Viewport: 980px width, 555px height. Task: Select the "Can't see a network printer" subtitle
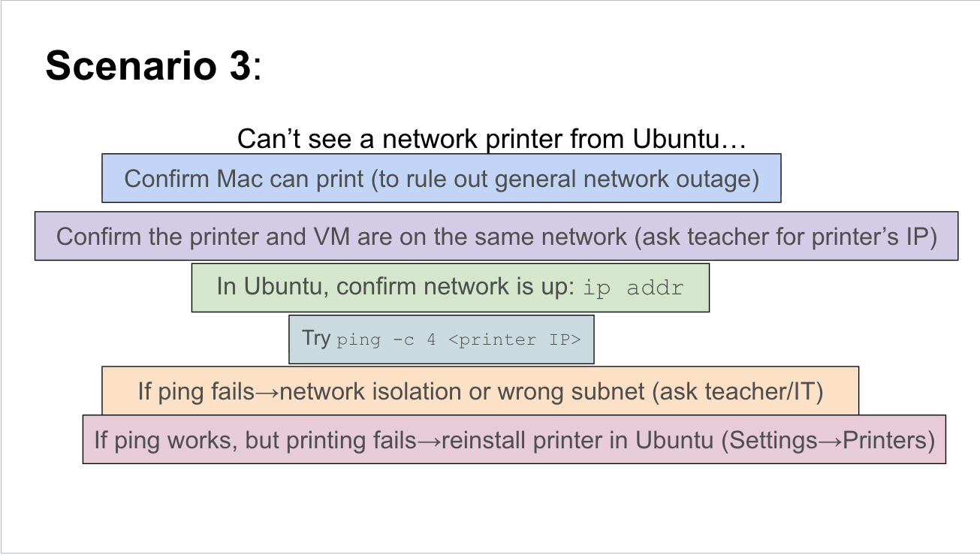point(491,139)
